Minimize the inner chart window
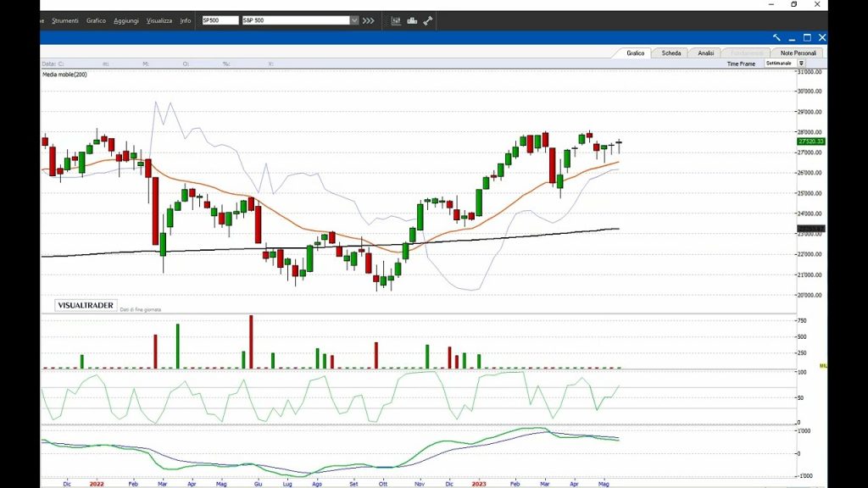 [x=792, y=37]
